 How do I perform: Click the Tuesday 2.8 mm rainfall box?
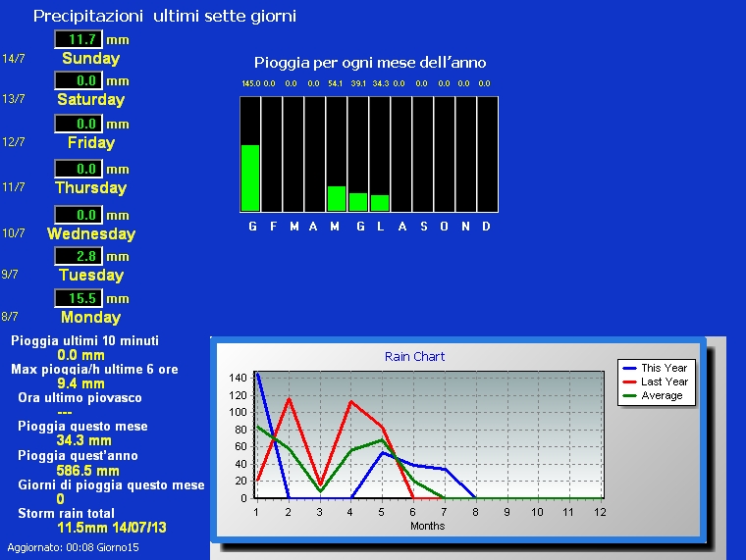79,256
